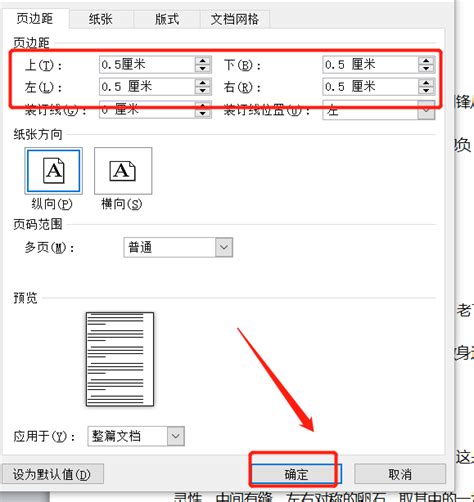Increase the bottom margin (下) spinner up arrow
This screenshot has width=474, height=502.
tap(426, 61)
